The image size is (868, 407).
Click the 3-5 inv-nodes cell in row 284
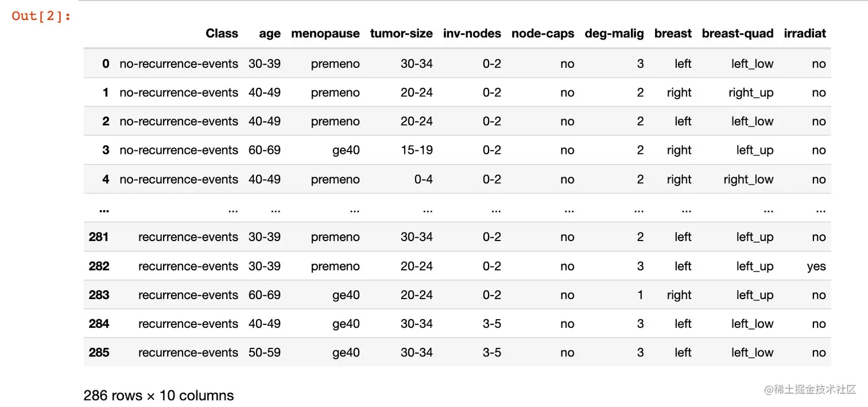pyautogui.click(x=491, y=324)
